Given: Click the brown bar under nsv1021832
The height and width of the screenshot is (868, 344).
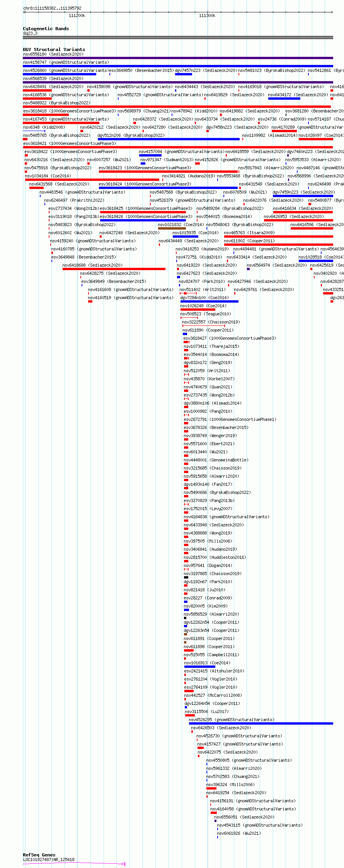Looking at the screenshot, I should pos(172,228).
